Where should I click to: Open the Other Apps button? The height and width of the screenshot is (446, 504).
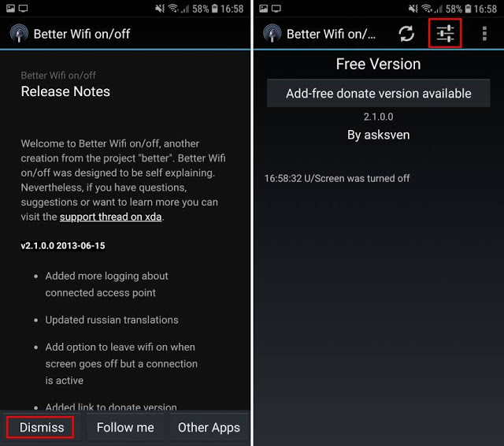pos(209,427)
